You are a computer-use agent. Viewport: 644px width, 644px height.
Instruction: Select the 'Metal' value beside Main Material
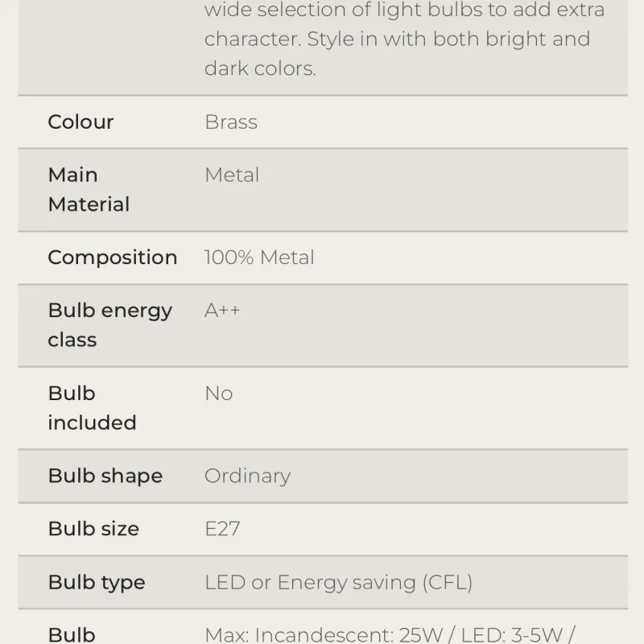coord(232,175)
